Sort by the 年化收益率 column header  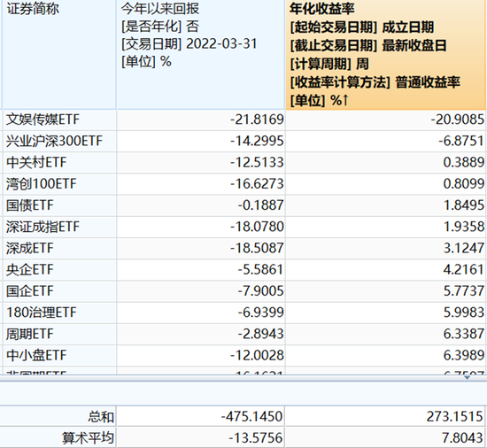pos(385,54)
